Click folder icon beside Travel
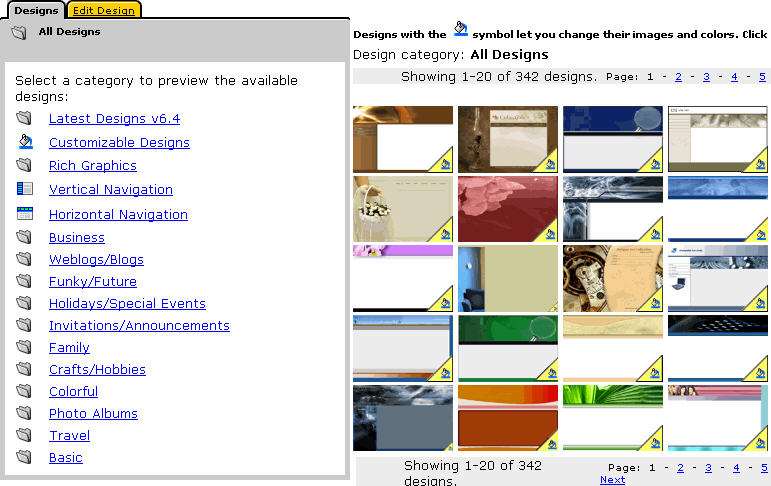 pos(24,435)
